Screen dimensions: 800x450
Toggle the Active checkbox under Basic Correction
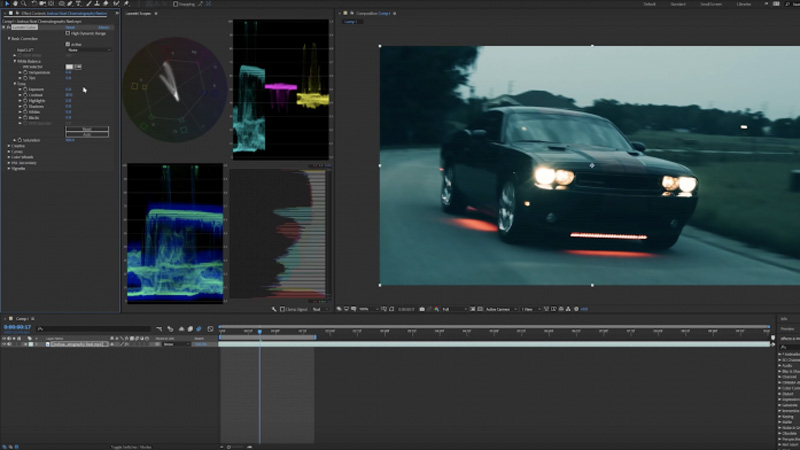69,44
